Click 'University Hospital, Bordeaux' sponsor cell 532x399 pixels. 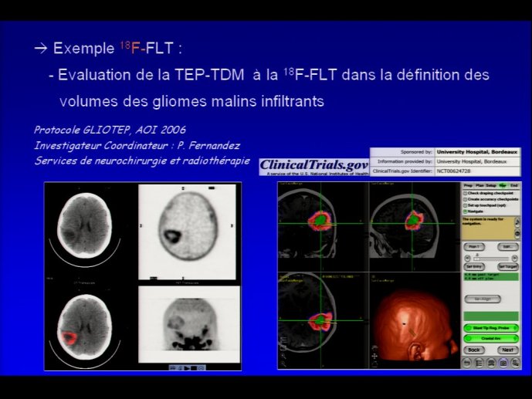click(x=477, y=152)
